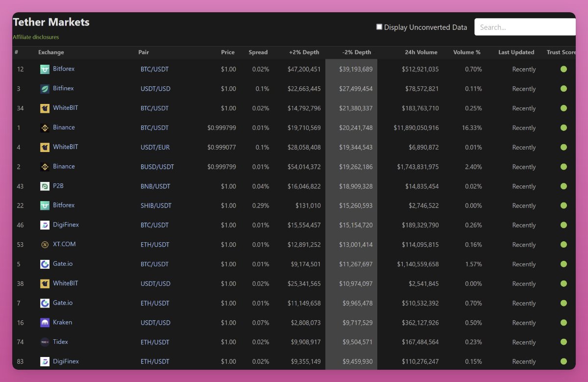Click the Bitforex logo in the BTC/USDT row
This screenshot has height=382, width=588.
[x=45, y=69]
